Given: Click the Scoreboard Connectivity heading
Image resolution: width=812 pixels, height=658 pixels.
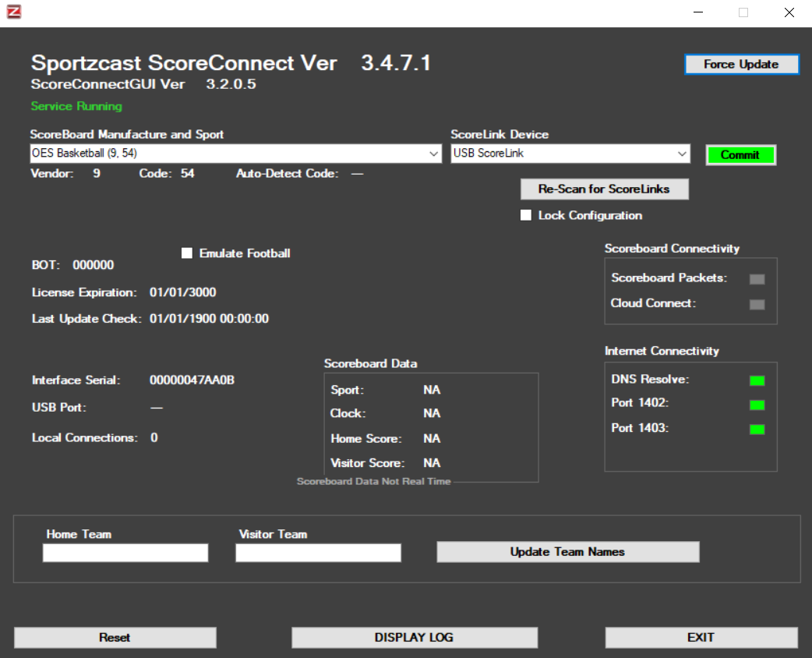Looking at the screenshot, I should coord(673,249).
